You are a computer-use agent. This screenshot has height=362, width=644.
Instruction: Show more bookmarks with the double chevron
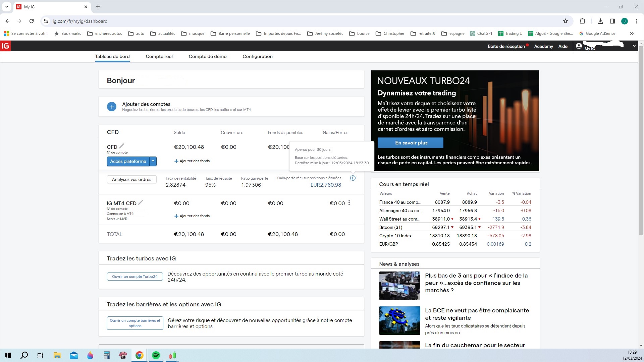pyautogui.click(x=632, y=34)
